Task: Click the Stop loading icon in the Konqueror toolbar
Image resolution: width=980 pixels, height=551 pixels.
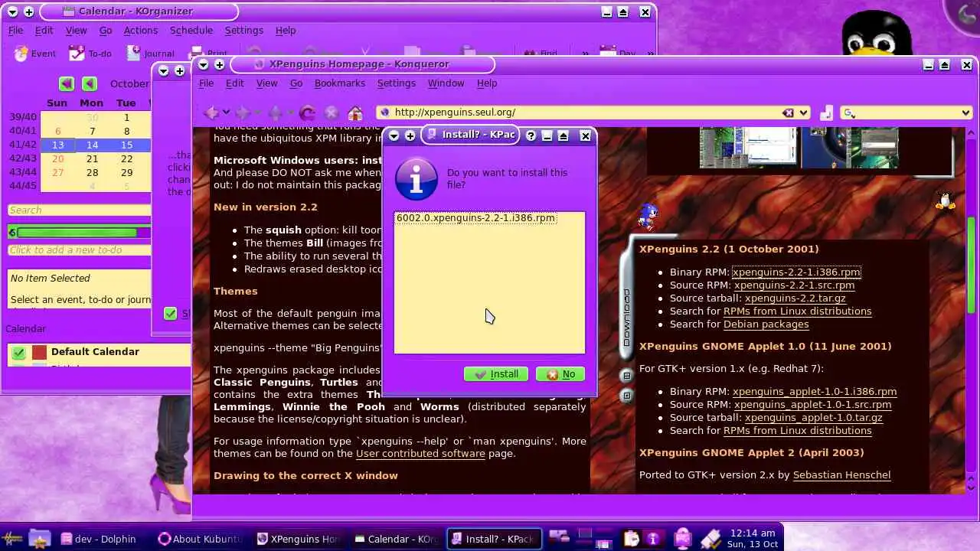Action: coord(332,112)
